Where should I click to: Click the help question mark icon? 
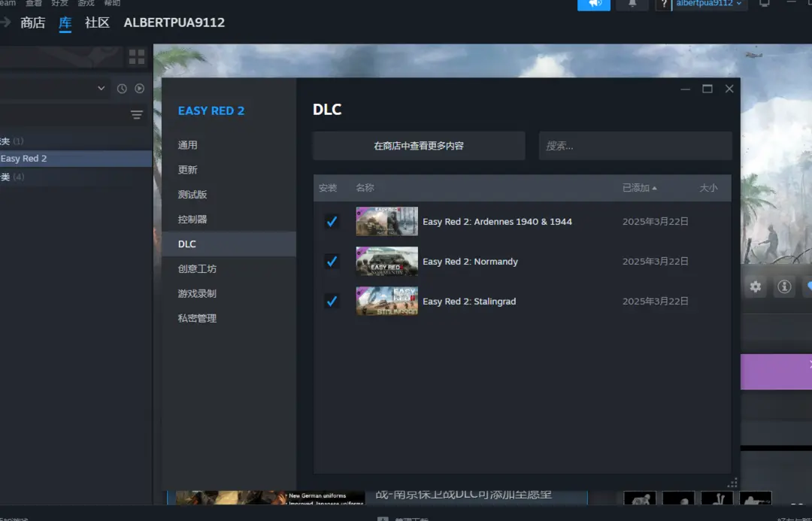click(663, 5)
